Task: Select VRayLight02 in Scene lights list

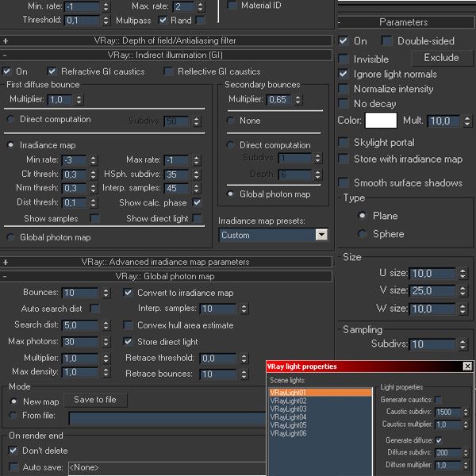Action: pos(320,401)
